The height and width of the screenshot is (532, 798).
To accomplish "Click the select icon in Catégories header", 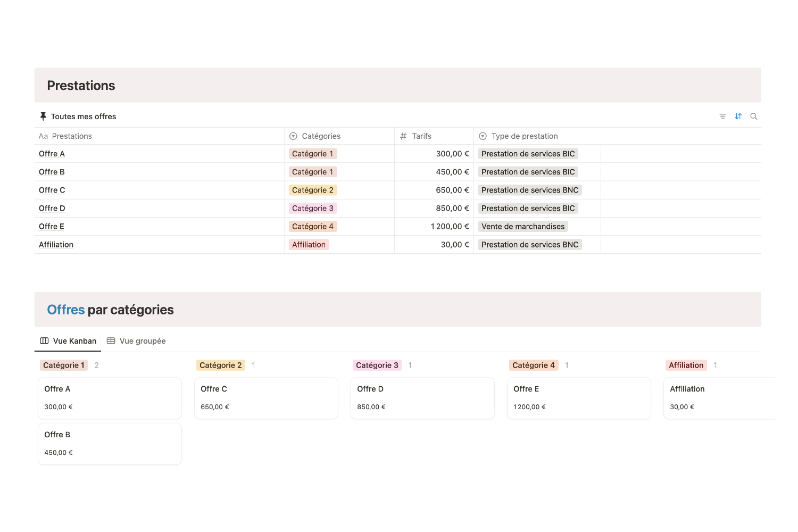I will [293, 136].
